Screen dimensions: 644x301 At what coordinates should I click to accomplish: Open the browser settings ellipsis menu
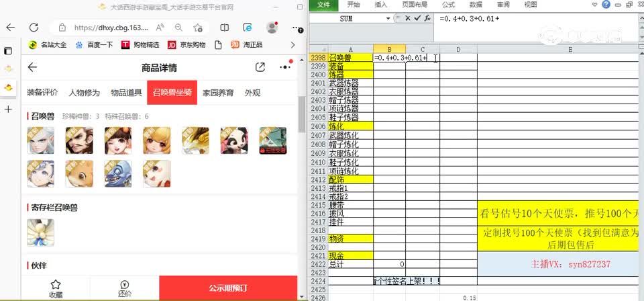(297, 28)
